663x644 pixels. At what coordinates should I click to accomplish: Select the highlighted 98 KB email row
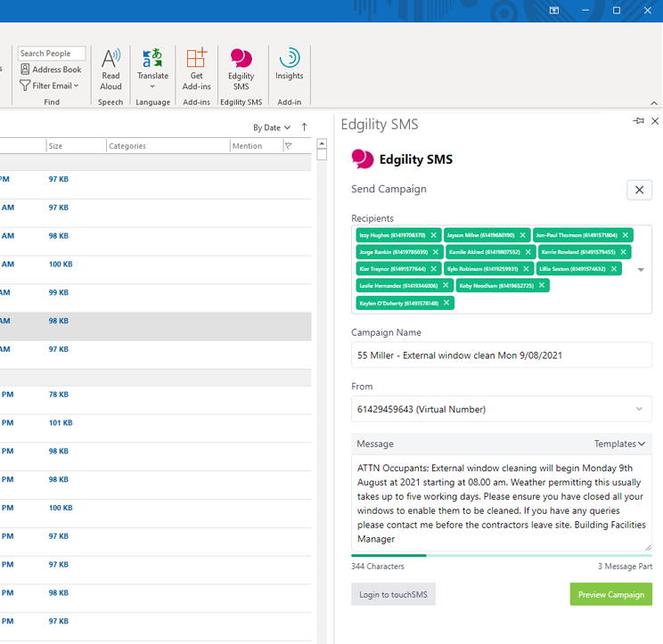point(156,327)
